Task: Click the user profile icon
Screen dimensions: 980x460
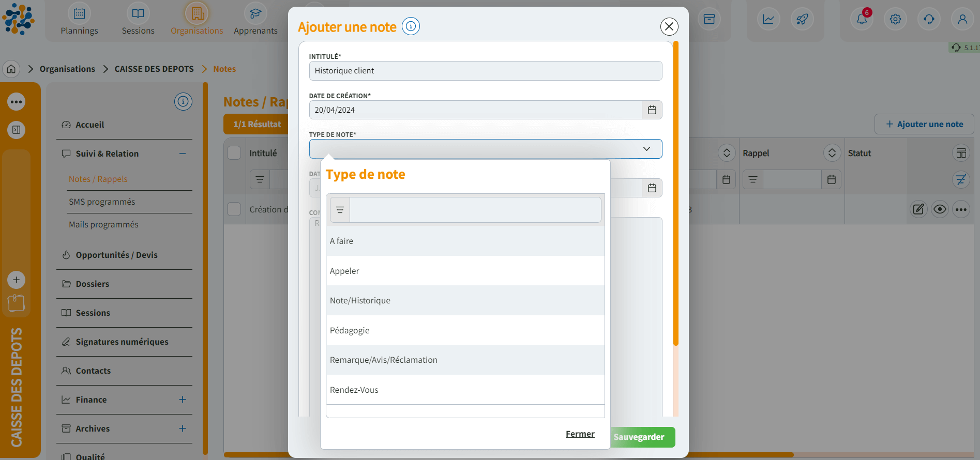Action: [962, 20]
